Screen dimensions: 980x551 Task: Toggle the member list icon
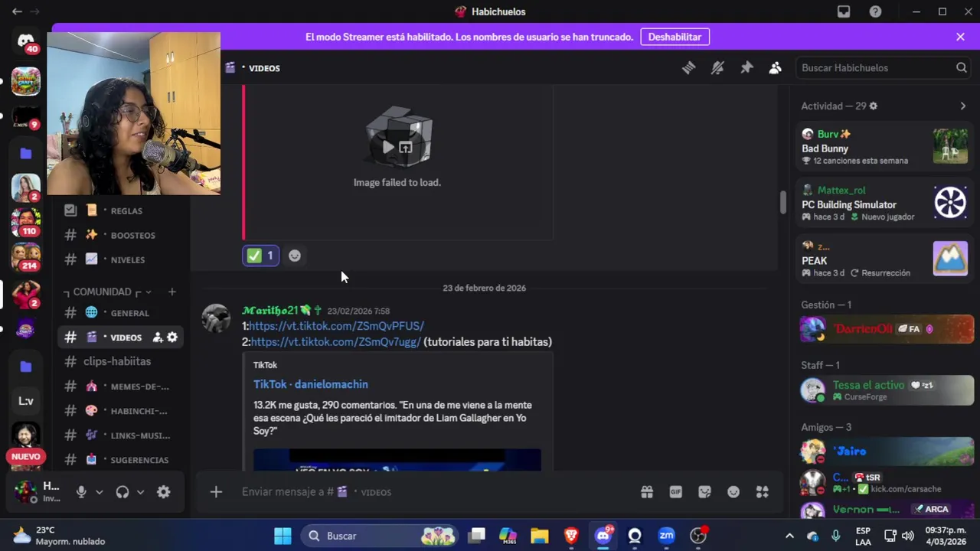point(775,68)
